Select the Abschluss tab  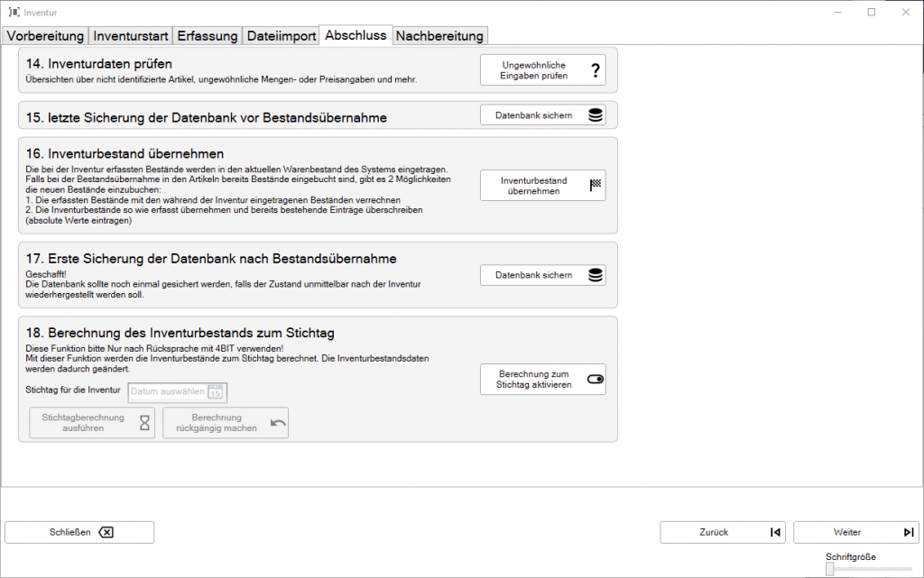pos(356,35)
